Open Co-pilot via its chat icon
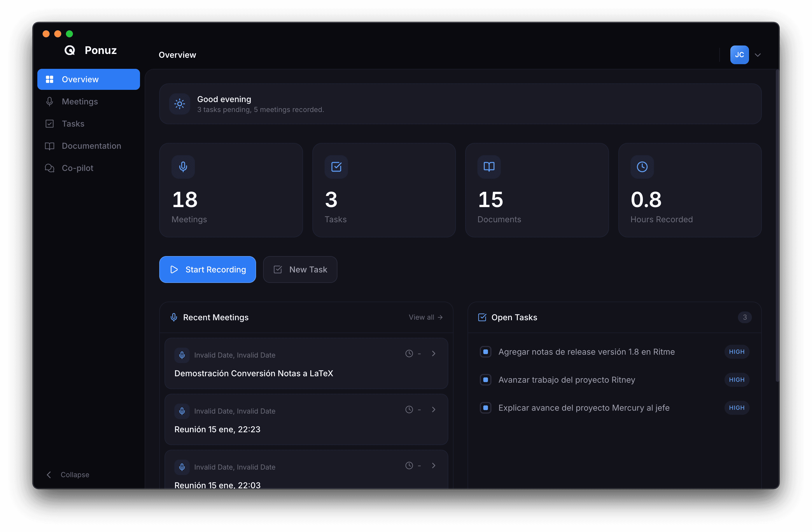 pos(50,168)
